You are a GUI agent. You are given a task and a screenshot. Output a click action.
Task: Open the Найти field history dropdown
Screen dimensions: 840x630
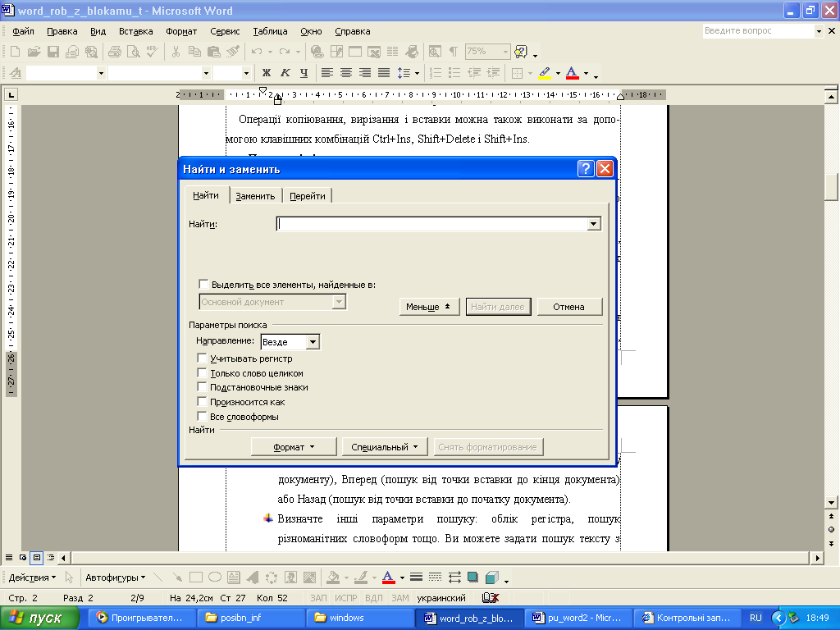pyautogui.click(x=594, y=224)
